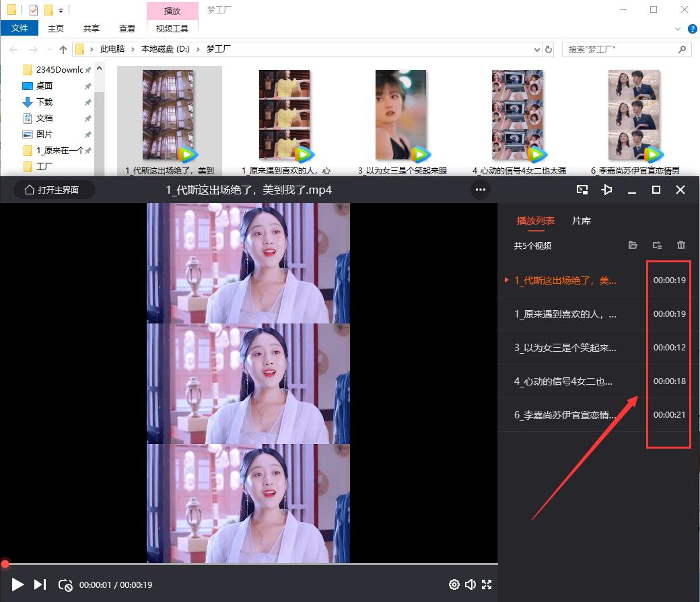Click the 打开主界面 button
Image resolution: width=700 pixels, height=602 pixels.
coord(53,190)
